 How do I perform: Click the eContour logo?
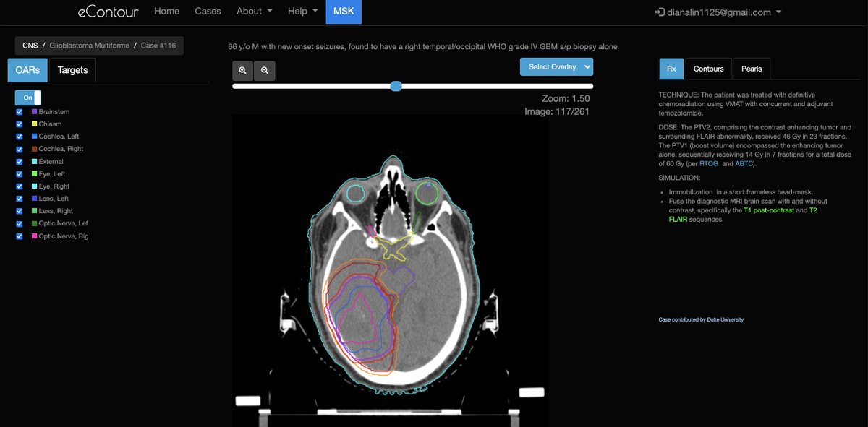tap(109, 12)
